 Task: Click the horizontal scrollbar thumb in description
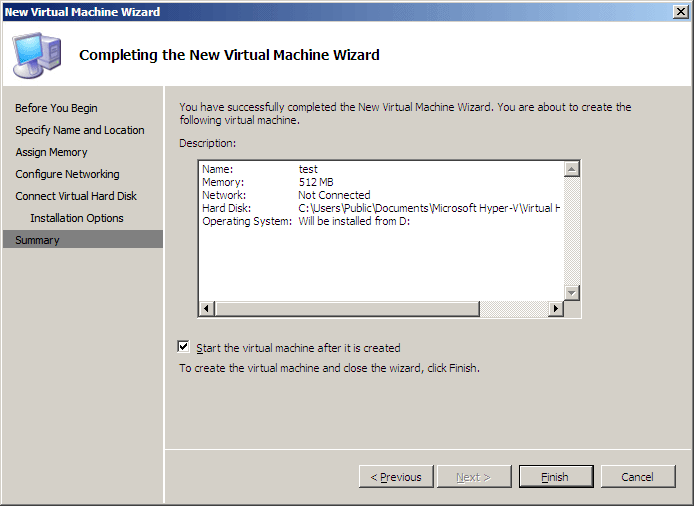coord(347,309)
